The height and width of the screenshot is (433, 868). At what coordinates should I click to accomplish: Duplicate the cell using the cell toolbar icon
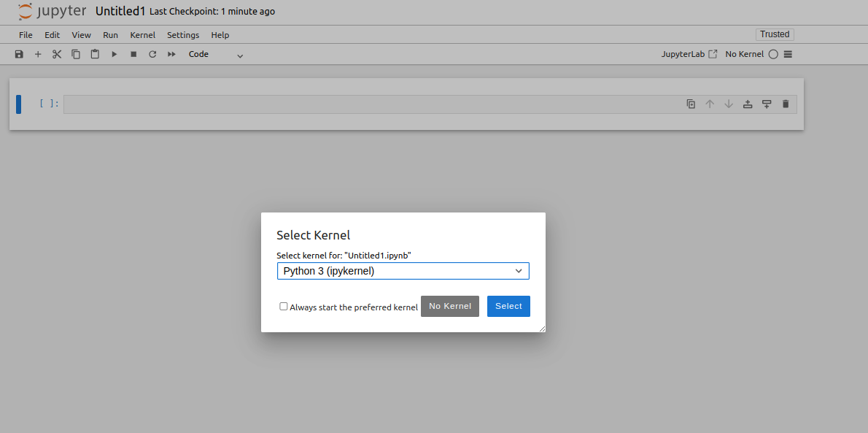click(691, 104)
